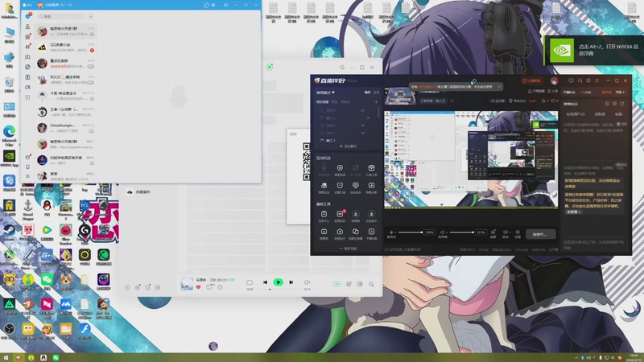Image resolution: width=644 pixels, height=362 pixels.
Task: Click the microphone 100% volume field
Action: pos(429,232)
